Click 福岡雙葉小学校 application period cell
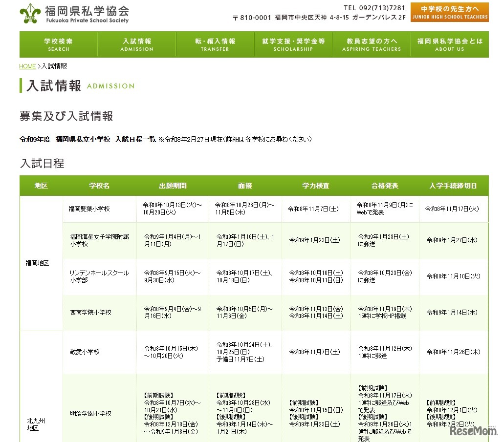504x442 pixels. point(173,209)
